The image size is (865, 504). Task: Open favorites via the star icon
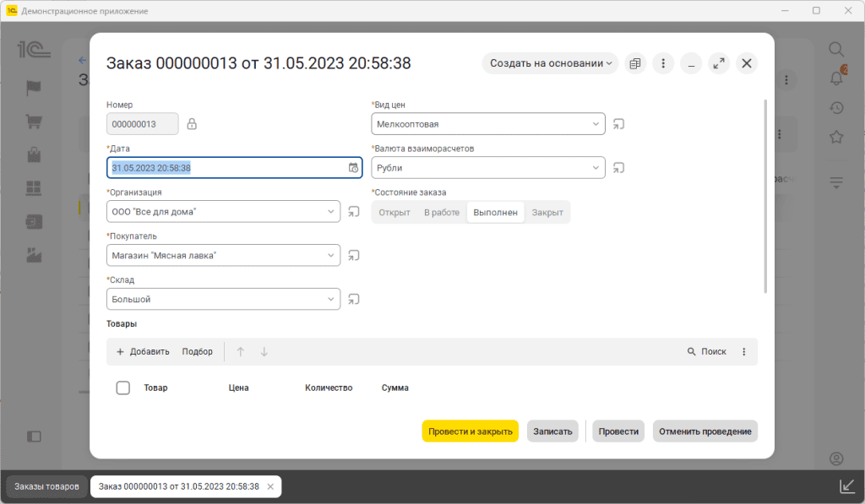(x=836, y=137)
